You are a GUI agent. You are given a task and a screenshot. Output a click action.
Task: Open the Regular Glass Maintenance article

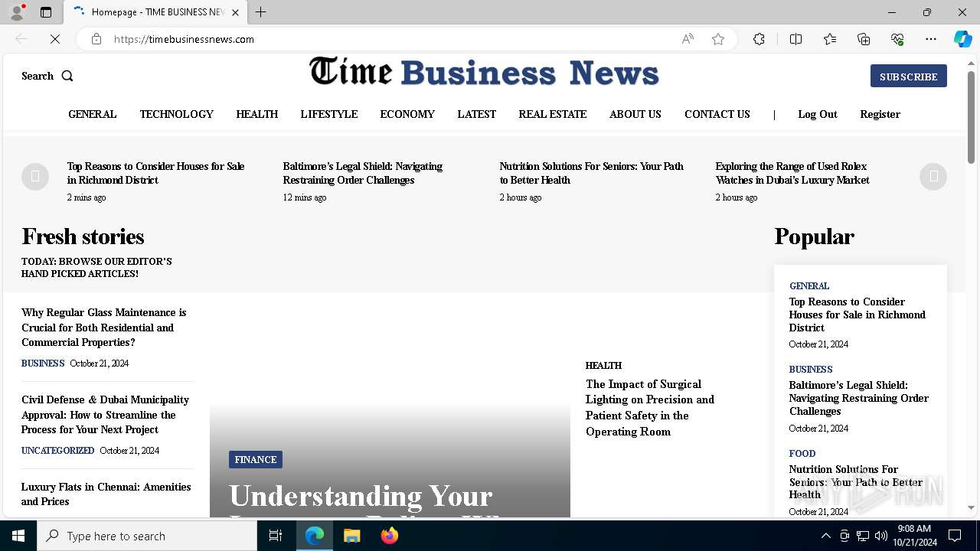coord(104,328)
